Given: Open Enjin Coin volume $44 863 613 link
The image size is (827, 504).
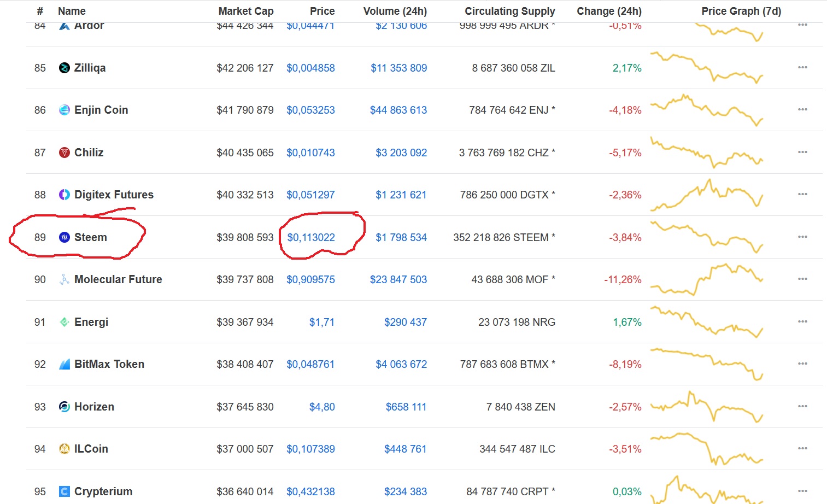Looking at the screenshot, I should [398, 110].
